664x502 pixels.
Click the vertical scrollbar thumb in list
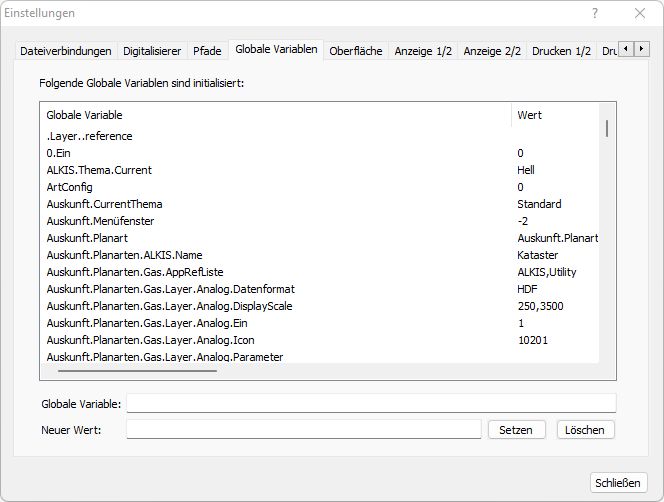(607, 128)
